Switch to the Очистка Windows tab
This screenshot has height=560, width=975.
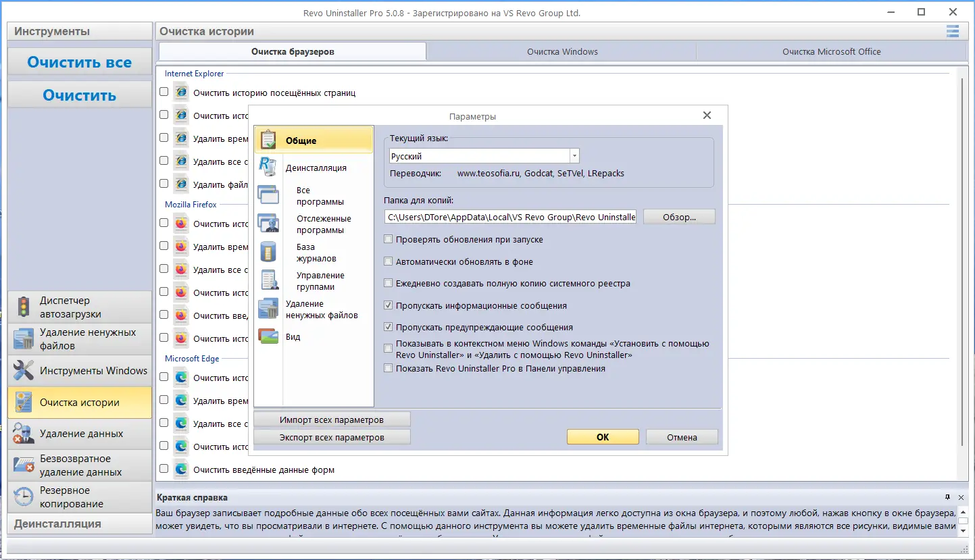pyautogui.click(x=562, y=51)
